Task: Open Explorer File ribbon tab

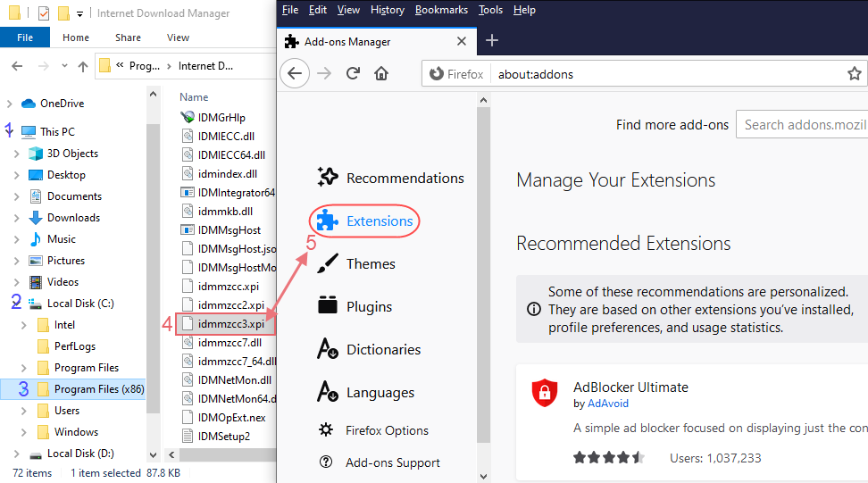Action: coord(25,37)
